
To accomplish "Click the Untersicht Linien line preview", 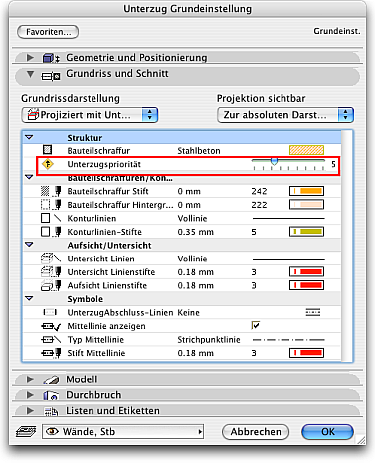I will pos(289,259).
